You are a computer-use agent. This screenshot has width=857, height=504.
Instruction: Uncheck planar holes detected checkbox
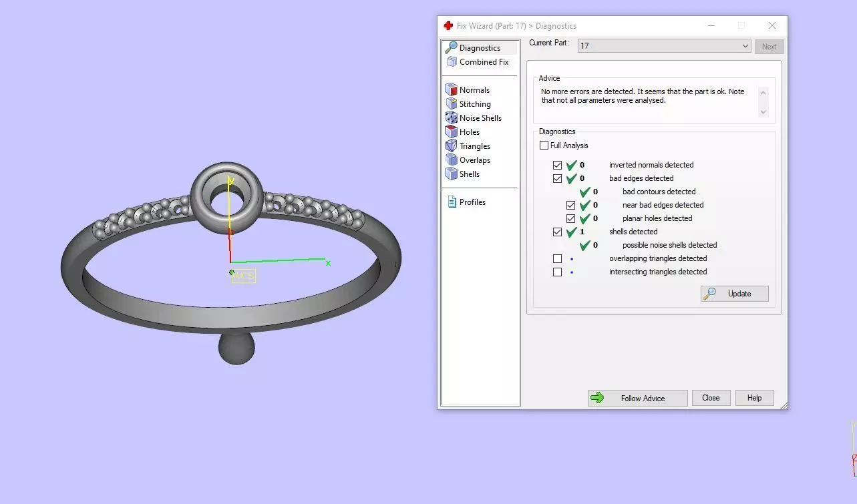(x=571, y=218)
